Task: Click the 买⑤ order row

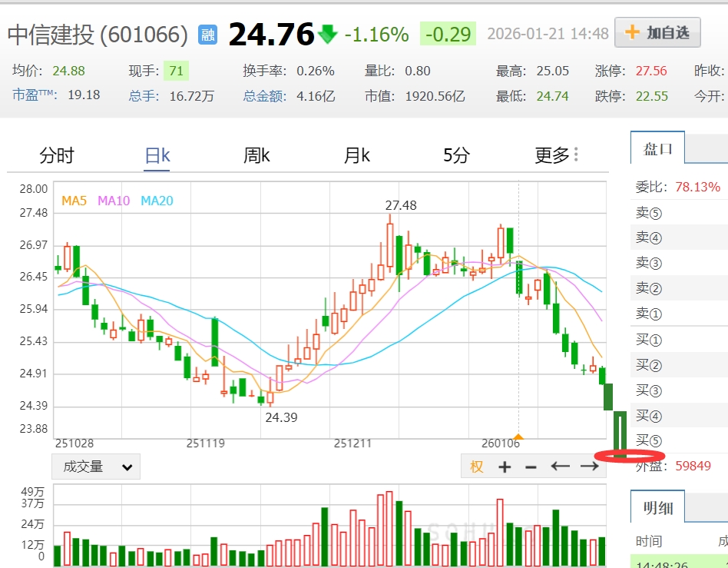Action: click(680, 440)
